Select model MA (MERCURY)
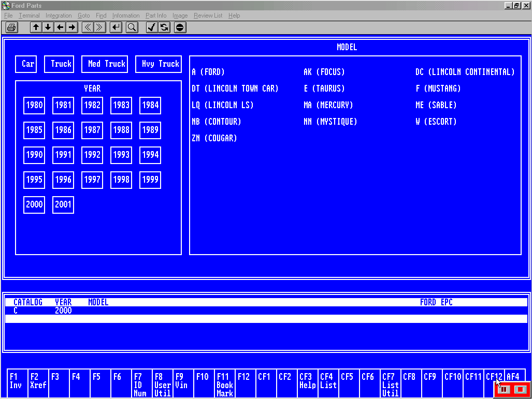 328,105
